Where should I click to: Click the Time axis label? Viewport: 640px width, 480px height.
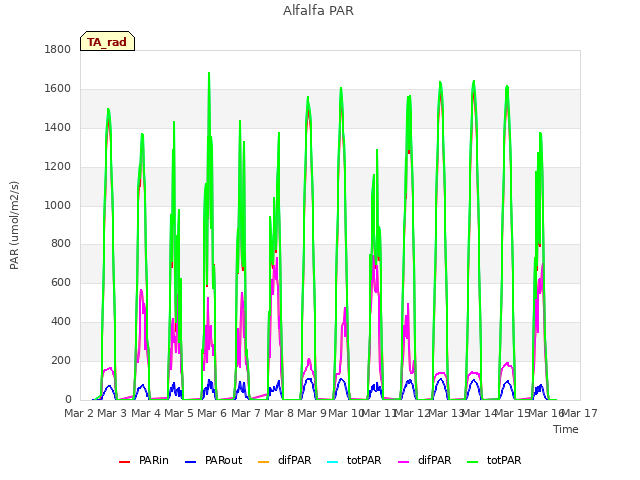click(566, 429)
